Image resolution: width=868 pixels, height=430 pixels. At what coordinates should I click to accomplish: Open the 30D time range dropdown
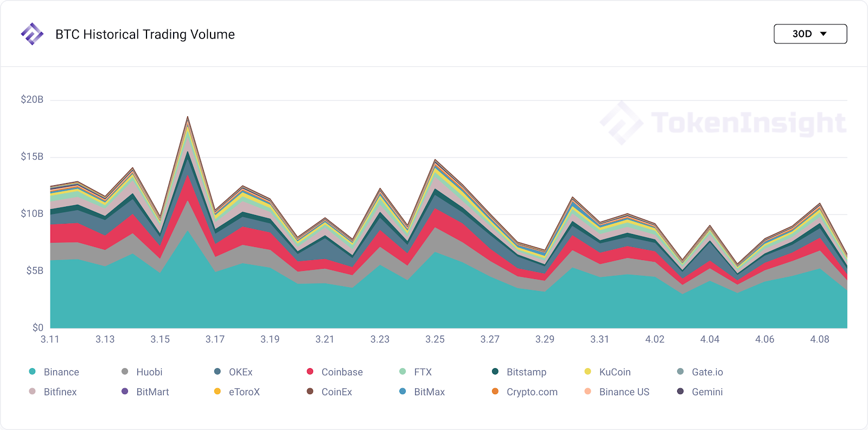click(x=810, y=34)
